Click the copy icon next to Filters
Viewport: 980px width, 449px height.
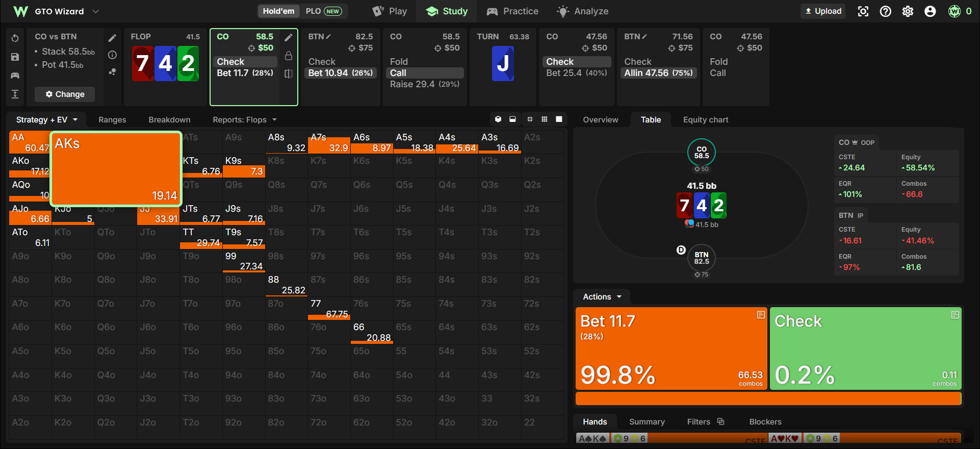(720, 421)
